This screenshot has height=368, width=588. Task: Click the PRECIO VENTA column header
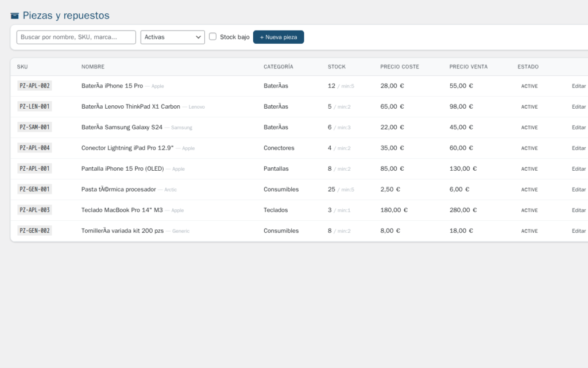coord(469,67)
